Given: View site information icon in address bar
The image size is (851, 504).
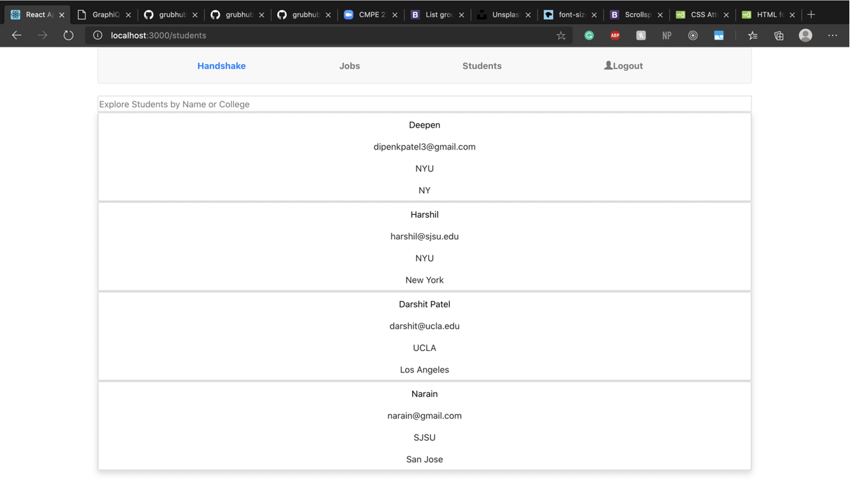Looking at the screenshot, I should click(97, 35).
